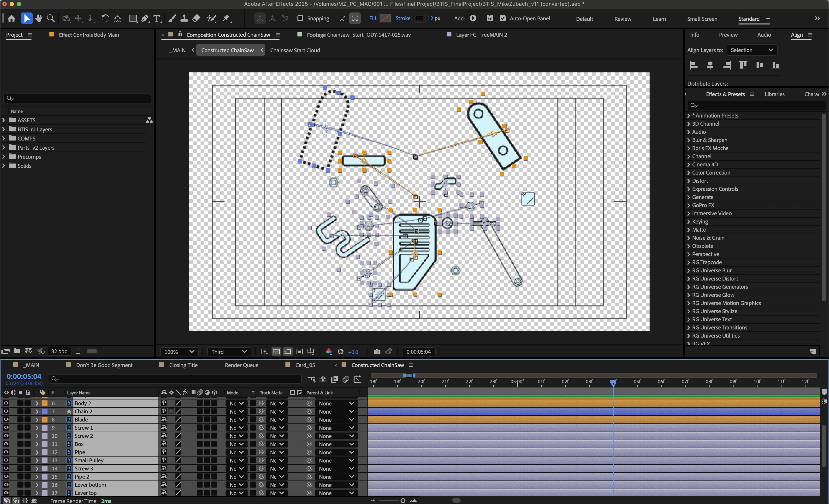Open the 100% magnification dropdown
The height and width of the screenshot is (504, 829).
pyautogui.click(x=179, y=352)
